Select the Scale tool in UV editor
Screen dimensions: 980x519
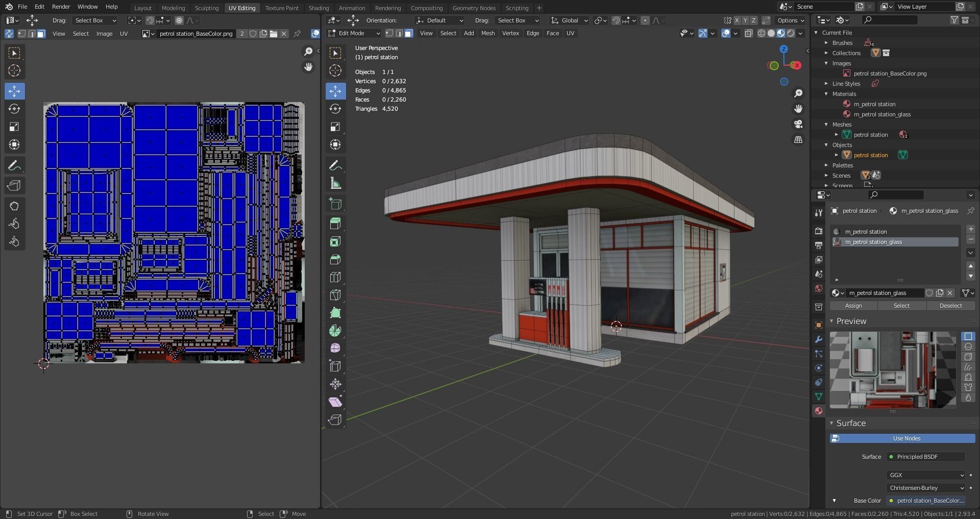(14, 127)
